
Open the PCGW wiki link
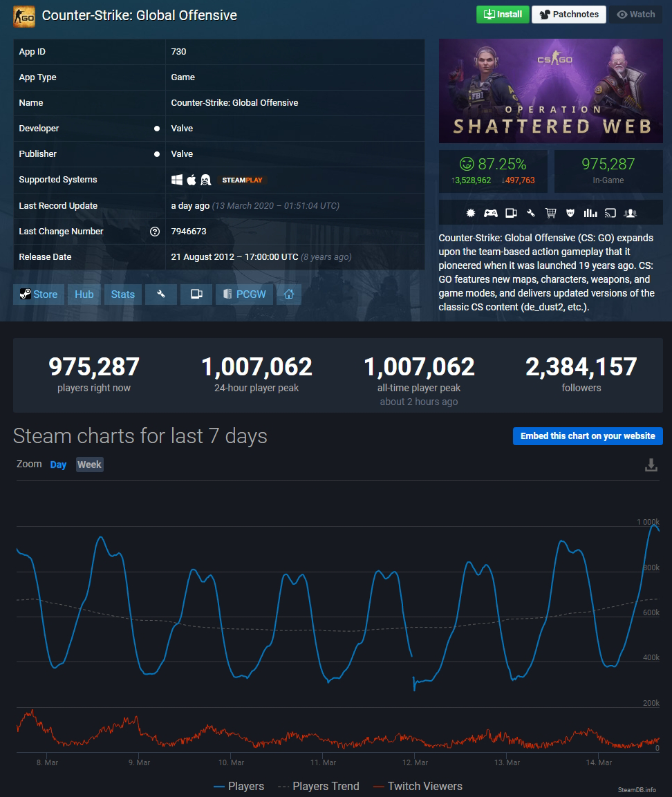point(245,294)
